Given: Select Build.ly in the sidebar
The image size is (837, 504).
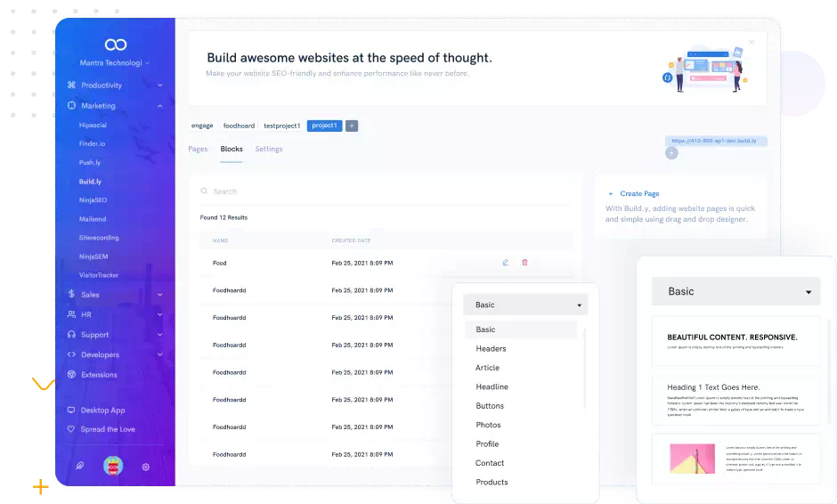Looking at the screenshot, I should click(x=90, y=182).
